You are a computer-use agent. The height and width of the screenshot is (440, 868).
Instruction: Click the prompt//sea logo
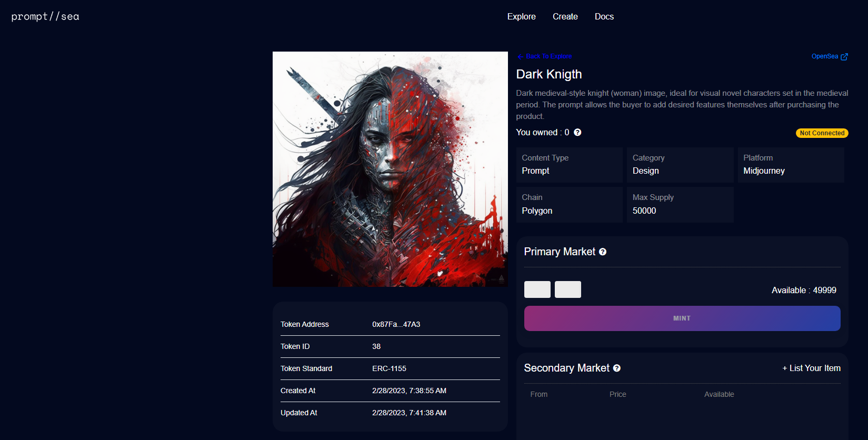pos(45,17)
